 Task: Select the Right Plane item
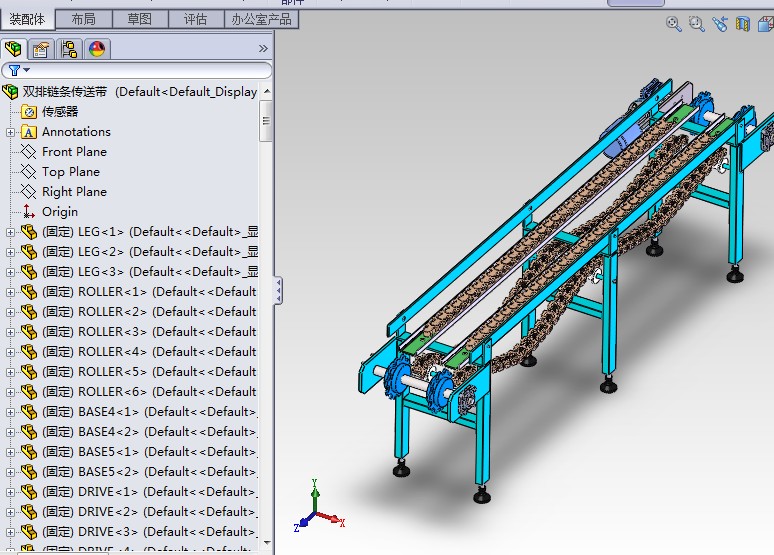pos(75,192)
